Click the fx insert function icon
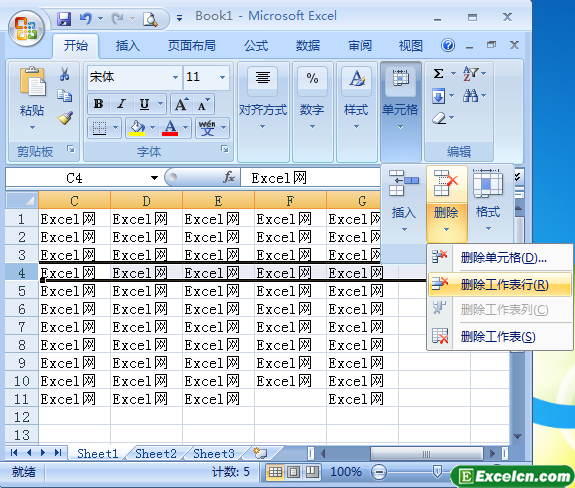The width and height of the screenshot is (575, 488). pos(229,177)
